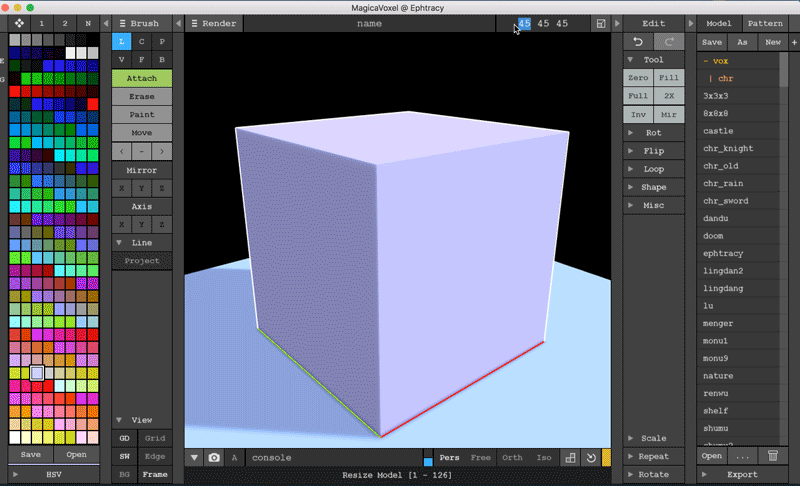Image resolution: width=800 pixels, height=486 pixels.
Task: Click the next brush arrow
Action: tap(162, 151)
